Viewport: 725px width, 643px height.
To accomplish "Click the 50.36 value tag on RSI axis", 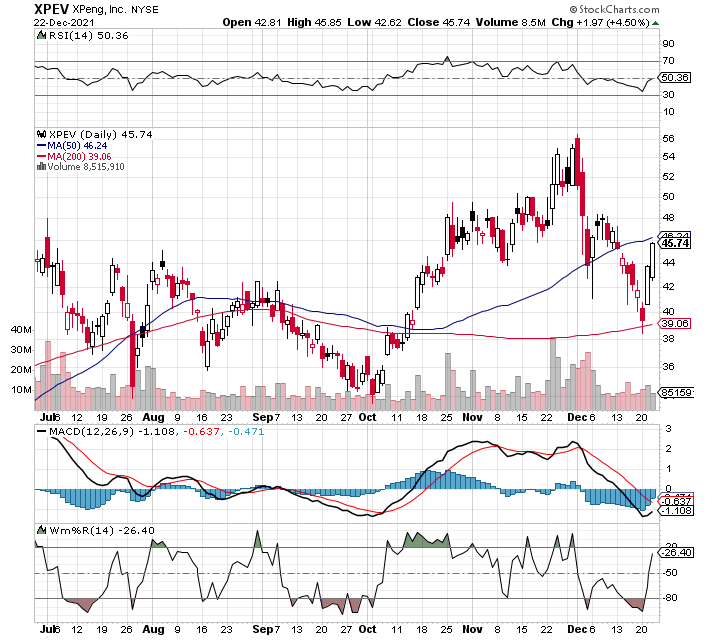I will tap(675, 78).
